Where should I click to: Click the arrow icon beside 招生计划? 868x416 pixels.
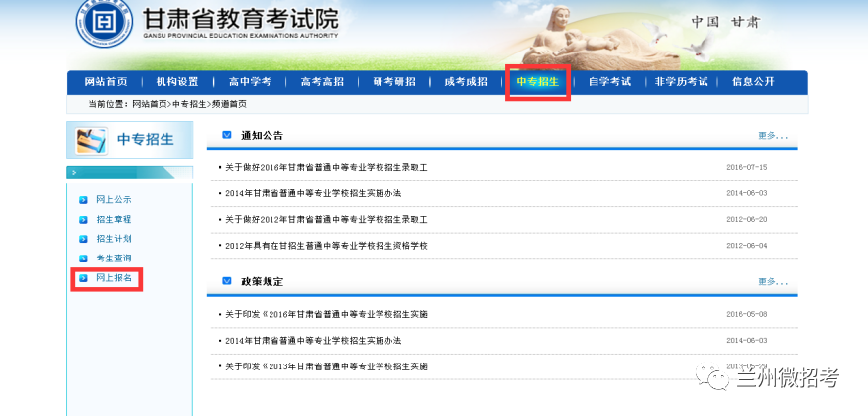coord(83,239)
